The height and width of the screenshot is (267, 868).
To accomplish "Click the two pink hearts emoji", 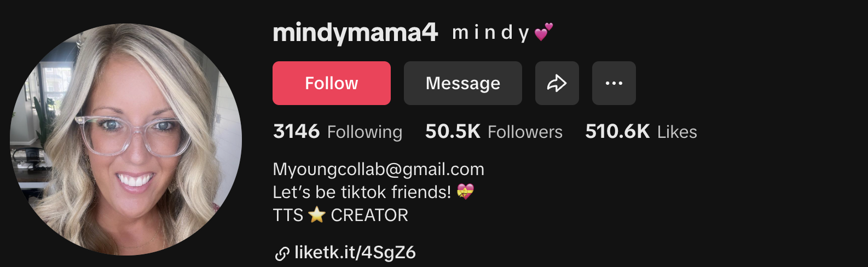I will click(543, 32).
